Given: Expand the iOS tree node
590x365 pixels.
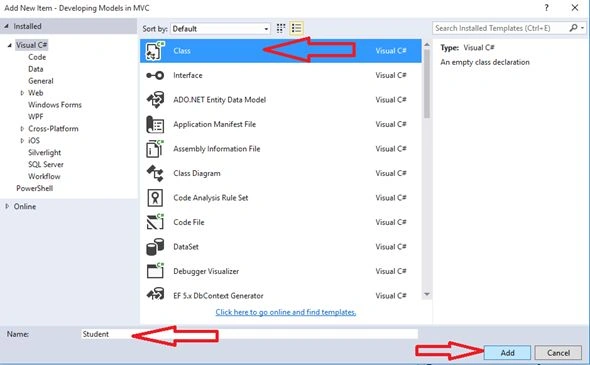Looking at the screenshot, I should coord(22,140).
